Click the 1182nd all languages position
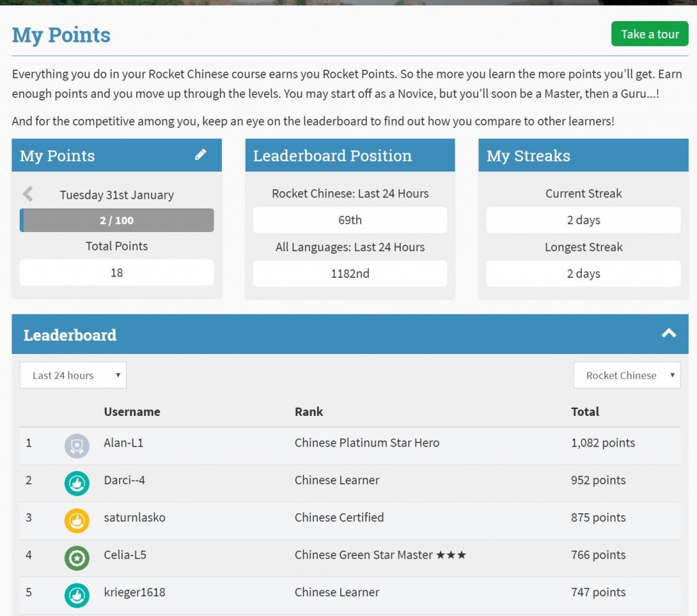This screenshot has width=697, height=616. (x=351, y=274)
